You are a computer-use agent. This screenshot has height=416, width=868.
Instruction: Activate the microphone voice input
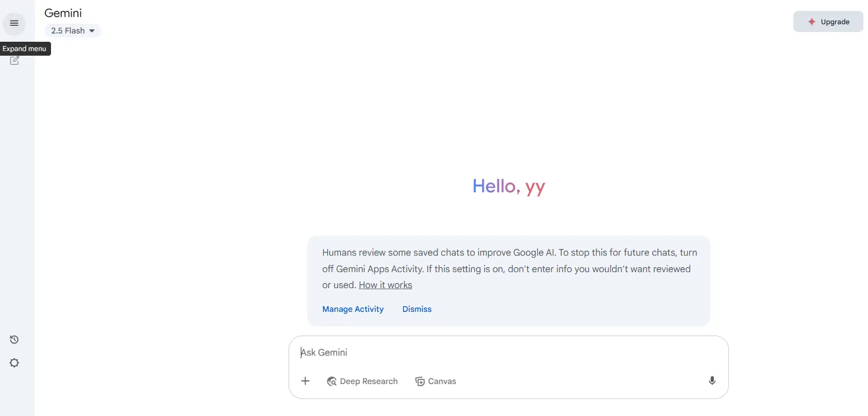(712, 381)
